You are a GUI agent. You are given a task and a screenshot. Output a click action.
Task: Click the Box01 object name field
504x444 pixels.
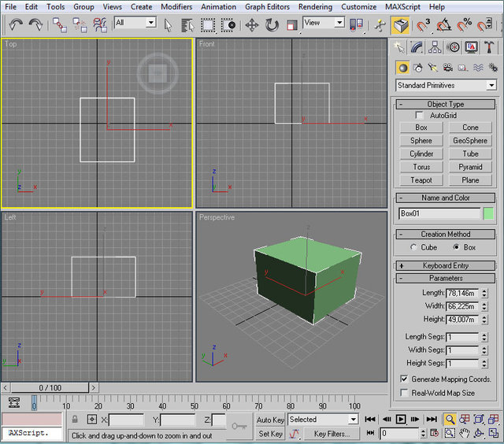pos(439,213)
